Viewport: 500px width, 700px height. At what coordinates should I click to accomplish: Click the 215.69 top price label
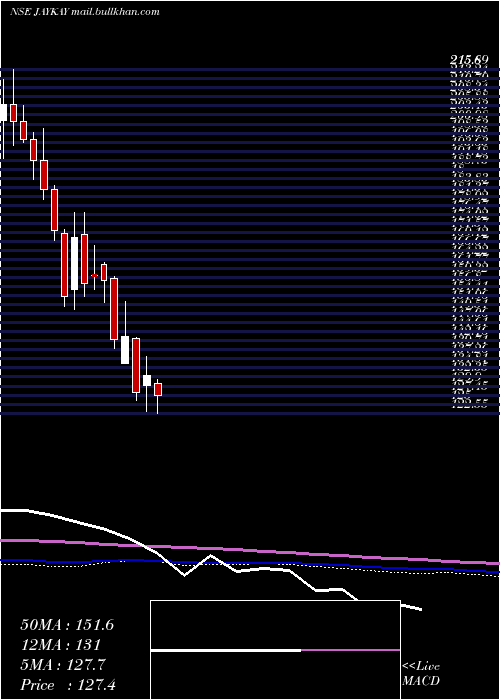click(x=469, y=60)
